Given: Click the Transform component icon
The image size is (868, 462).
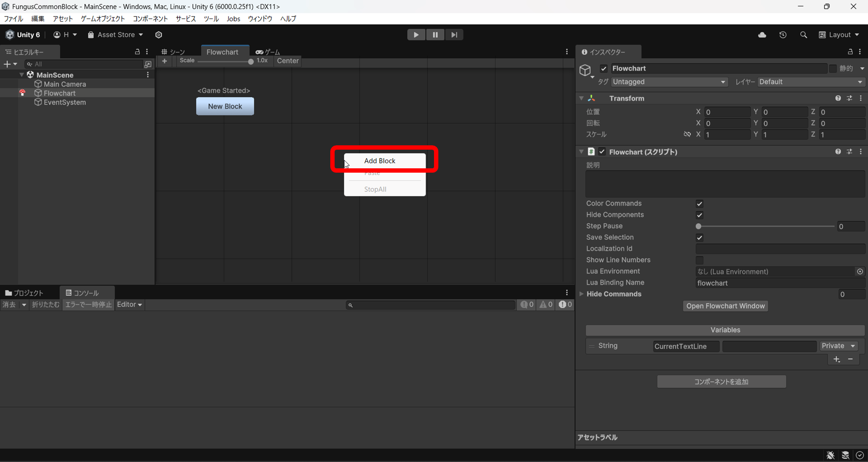Looking at the screenshot, I should click(592, 98).
